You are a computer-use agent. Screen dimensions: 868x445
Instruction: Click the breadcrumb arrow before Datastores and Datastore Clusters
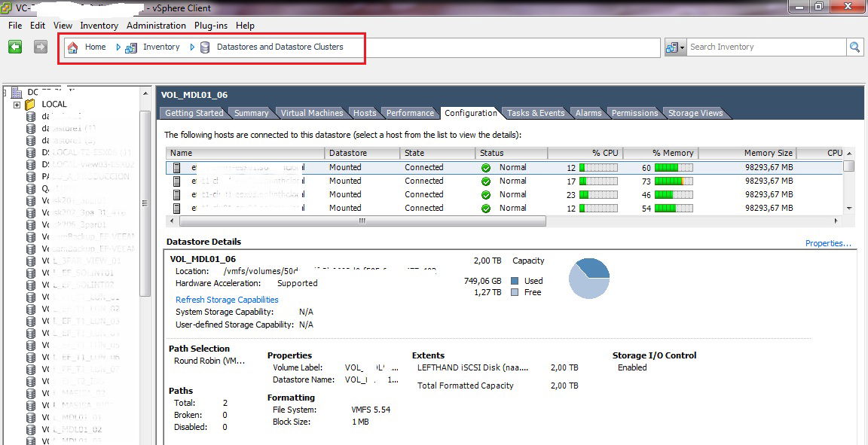click(x=193, y=47)
